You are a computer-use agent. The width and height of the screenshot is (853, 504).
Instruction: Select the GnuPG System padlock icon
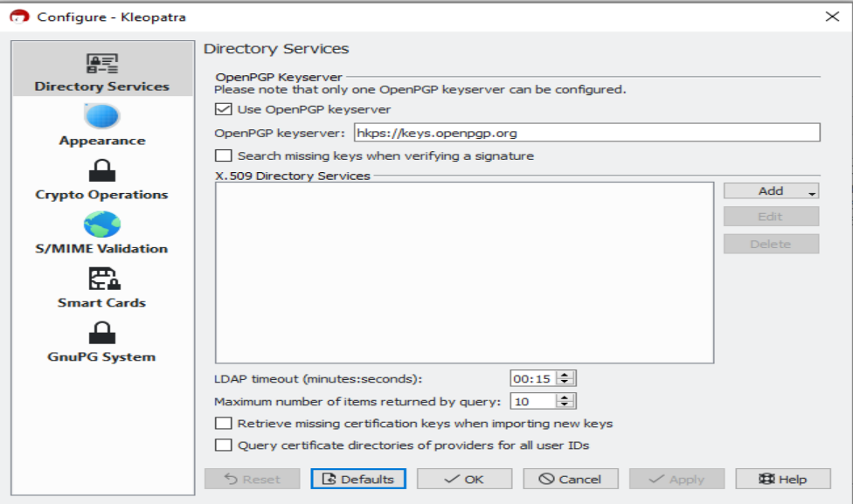click(x=102, y=333)
